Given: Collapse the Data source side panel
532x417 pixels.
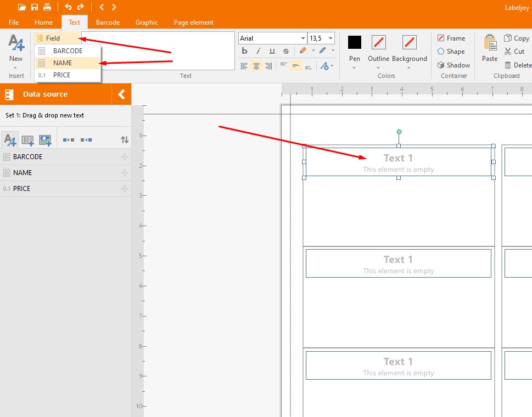Looking at the screenshot, I should [x=121, y=94].
